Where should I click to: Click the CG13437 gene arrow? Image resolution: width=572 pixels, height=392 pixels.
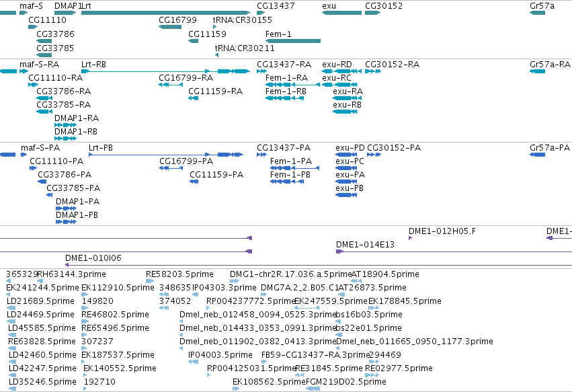(261, 13)
